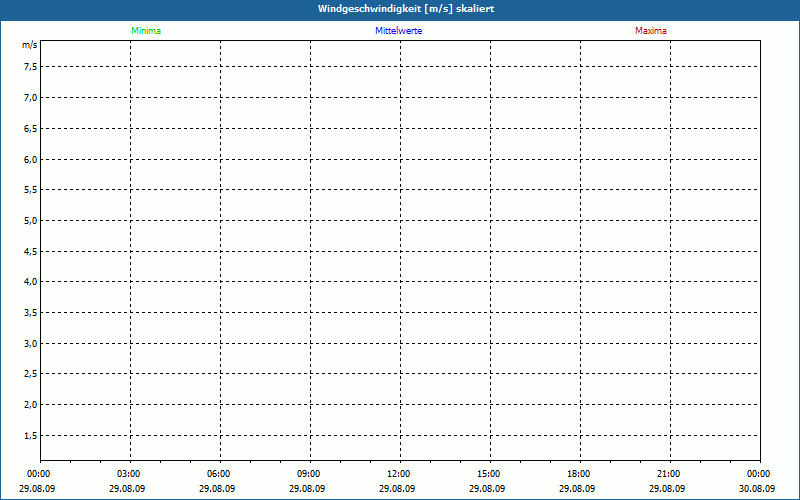The width and height of the screenshot is (800, 500).
Task: Click the 06:00 time label
Action: 218,474
